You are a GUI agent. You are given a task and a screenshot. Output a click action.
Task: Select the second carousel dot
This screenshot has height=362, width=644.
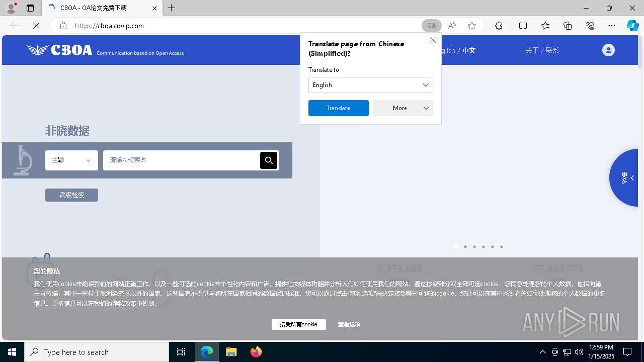point(465,247)
